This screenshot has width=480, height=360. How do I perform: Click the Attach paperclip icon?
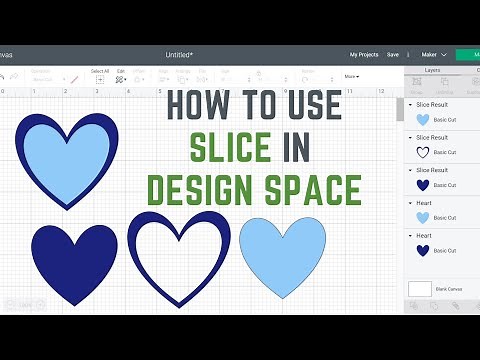pos(455,305)
